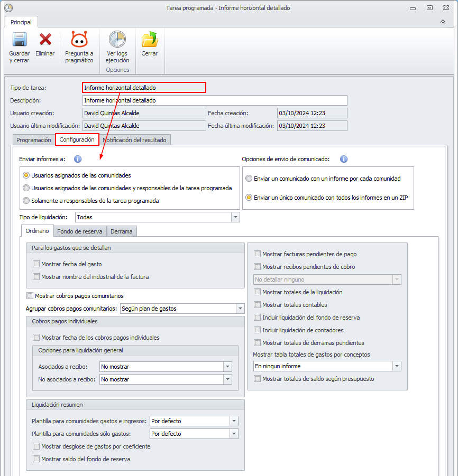
Task: Enable Mostrar totales de la liquidación
Action: (x=258, y=292)
